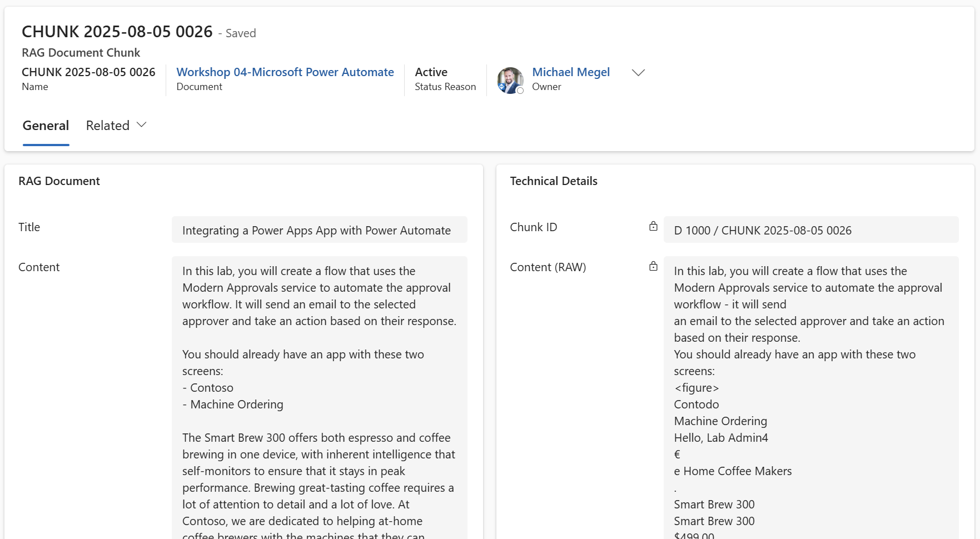This screenshot has height=539, width=980.
Task: Switch to the General tab
Action: (x=46, y=126)
